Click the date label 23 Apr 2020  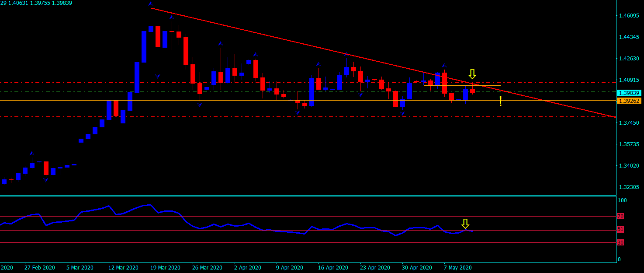tap(375, 267)
